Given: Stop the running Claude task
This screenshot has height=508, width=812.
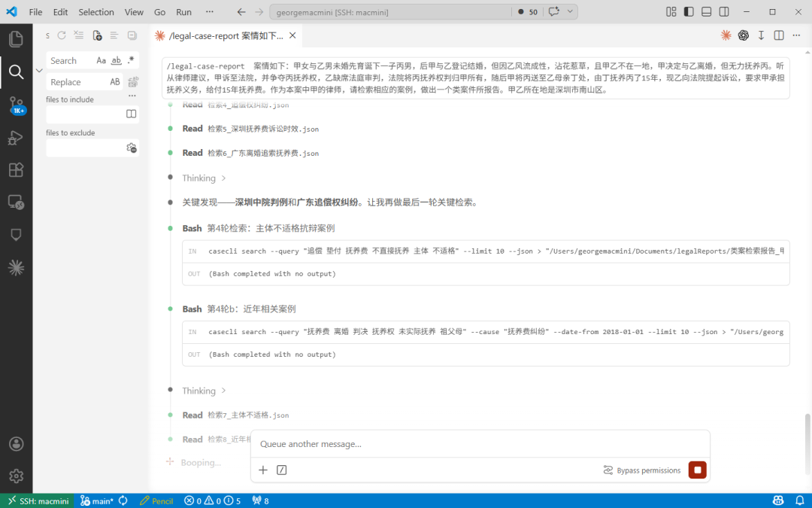Looking at the screenshot, I should point(698,470).
